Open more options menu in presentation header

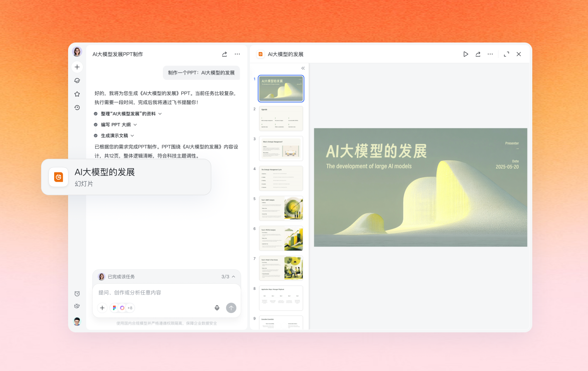tap(490, 54)
